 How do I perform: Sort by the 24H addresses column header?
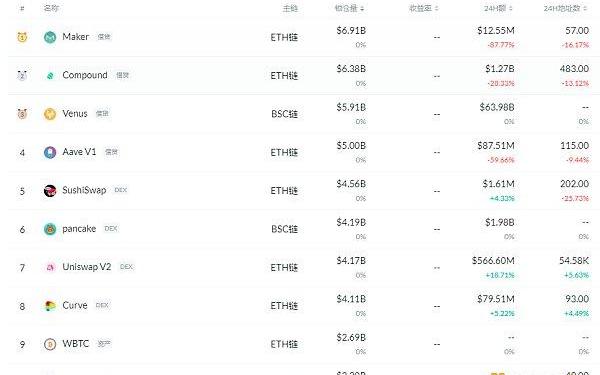coord(565,8)
